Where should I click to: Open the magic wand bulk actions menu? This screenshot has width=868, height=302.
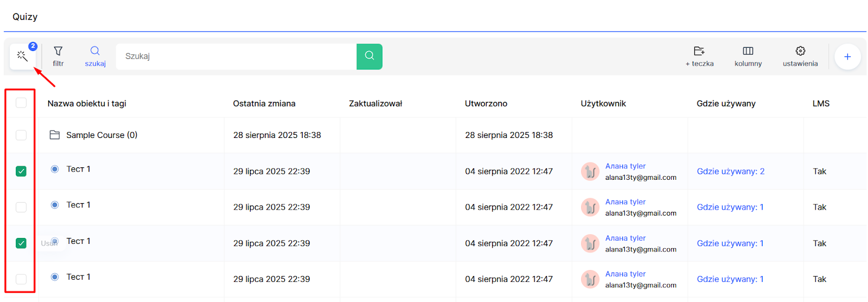point(22,56)
